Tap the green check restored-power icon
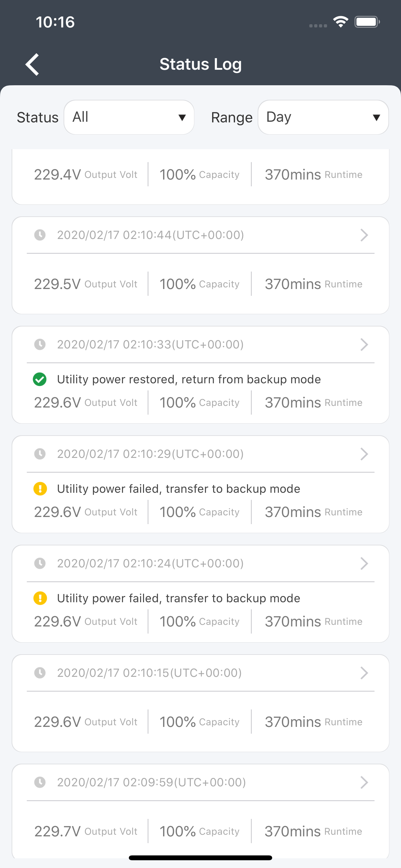 [40, 379]
